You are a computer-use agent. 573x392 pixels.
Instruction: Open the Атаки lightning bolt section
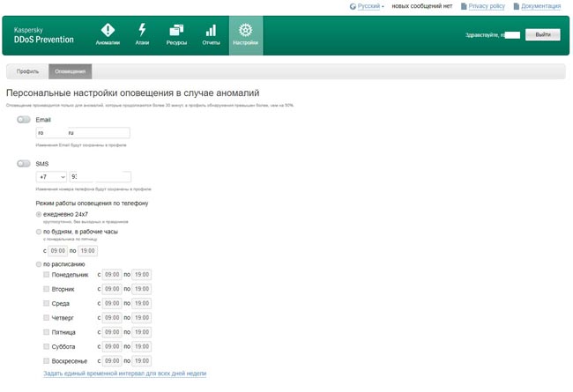click(142, 34)
